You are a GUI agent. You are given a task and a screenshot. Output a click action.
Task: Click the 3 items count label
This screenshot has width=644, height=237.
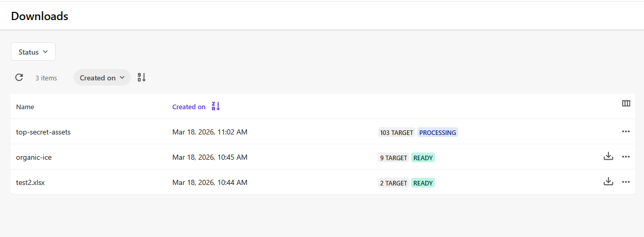46,78
